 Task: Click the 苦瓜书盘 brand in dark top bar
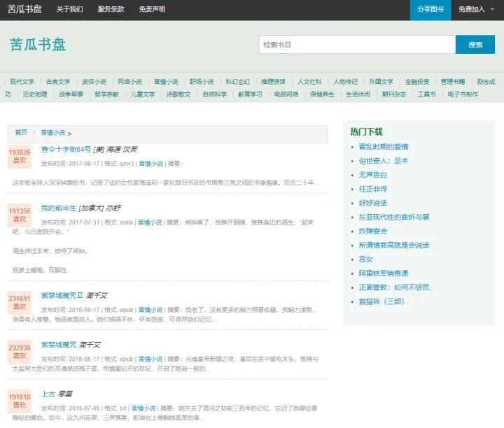click(24, 9)
